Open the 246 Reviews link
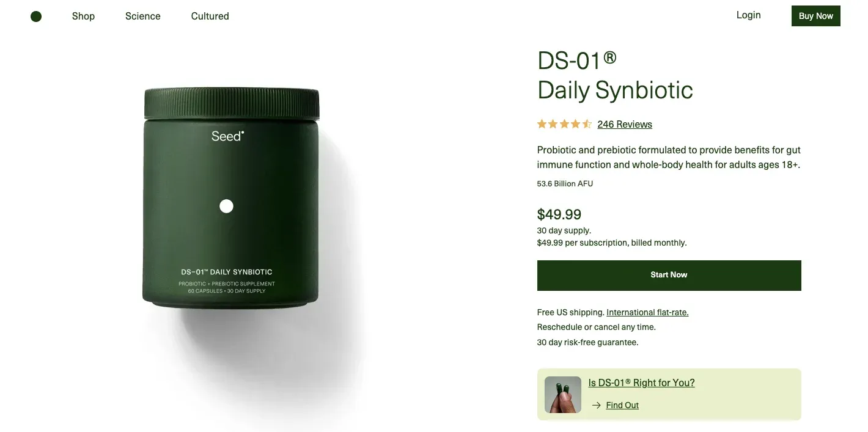 click(x=625, y=125)
